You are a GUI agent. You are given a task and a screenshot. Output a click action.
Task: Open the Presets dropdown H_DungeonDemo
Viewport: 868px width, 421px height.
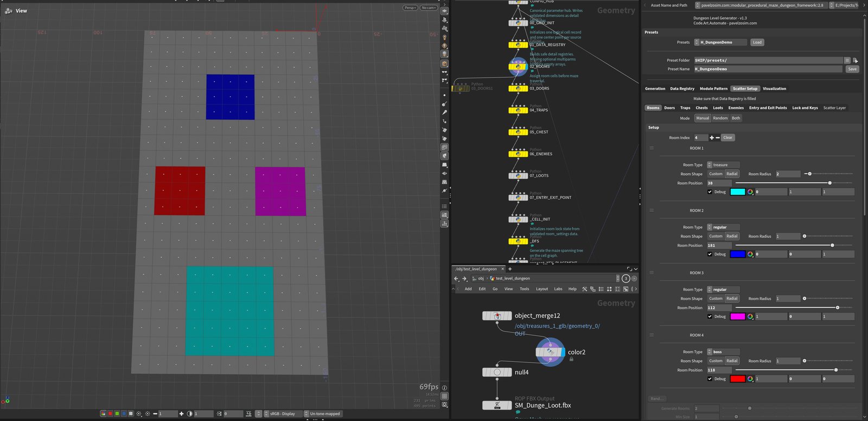point(721,42)
